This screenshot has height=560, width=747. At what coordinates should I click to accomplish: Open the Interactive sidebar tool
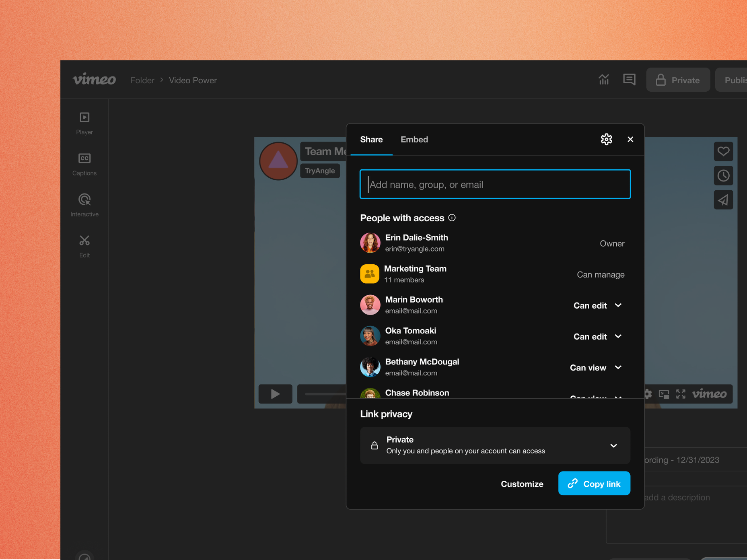coord(84,206)
